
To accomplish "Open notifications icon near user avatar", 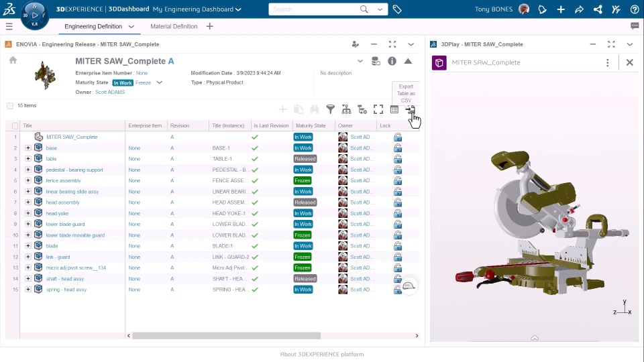I will pos(542,9).
